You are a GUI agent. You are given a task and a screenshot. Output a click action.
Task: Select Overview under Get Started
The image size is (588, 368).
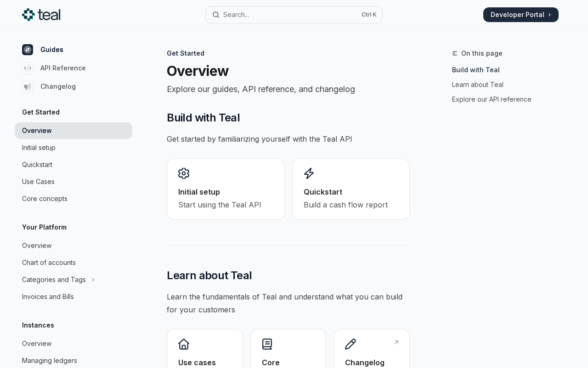[73, 131]
